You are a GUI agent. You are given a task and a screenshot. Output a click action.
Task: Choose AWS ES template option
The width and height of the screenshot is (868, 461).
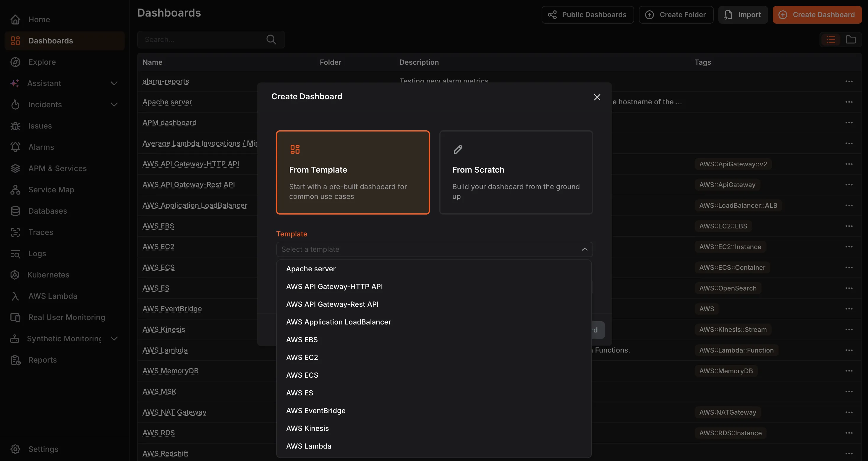434,393
